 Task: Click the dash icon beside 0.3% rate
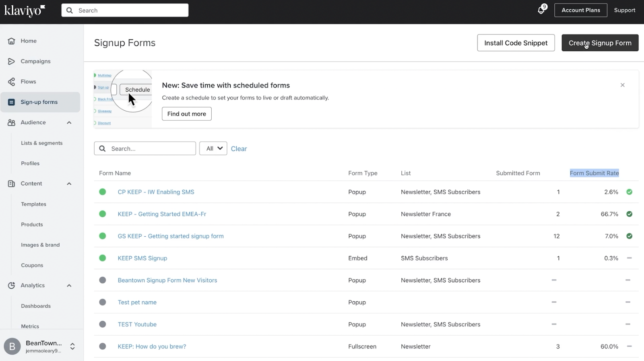(x=630, y=258)
